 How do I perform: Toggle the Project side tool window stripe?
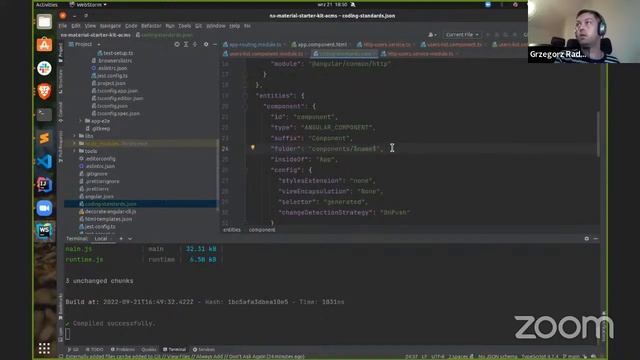click(x=60, y=52)
